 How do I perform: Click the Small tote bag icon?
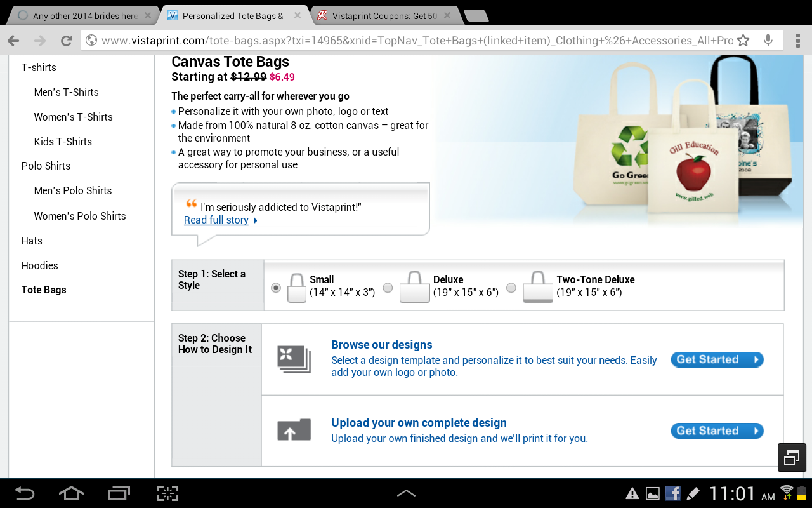[296, 288]
